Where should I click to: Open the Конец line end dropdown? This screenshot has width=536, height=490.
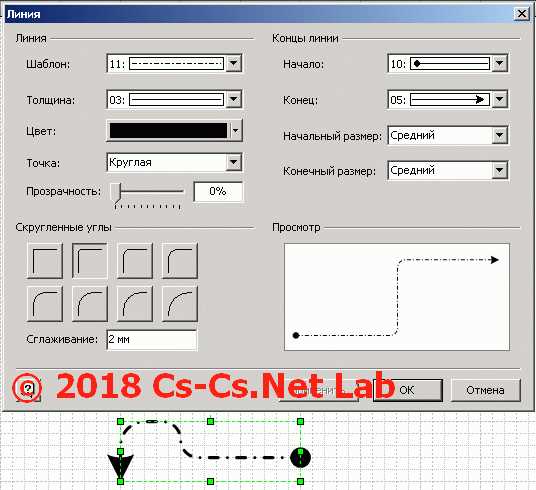click(x=499, y=100)
